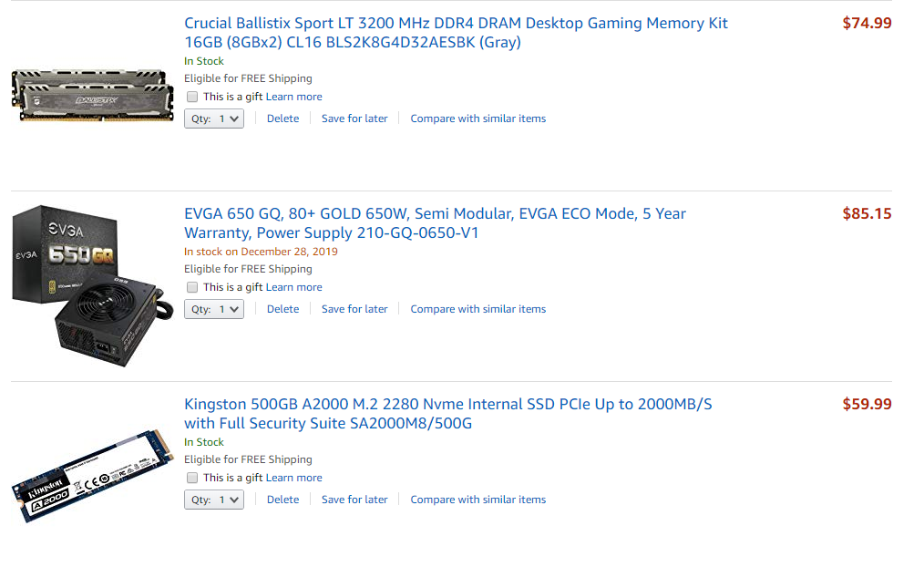Viewport: 924px width, 567px height.
Task: Compare Crucial memory with similar items
Action: click(477, 119)
